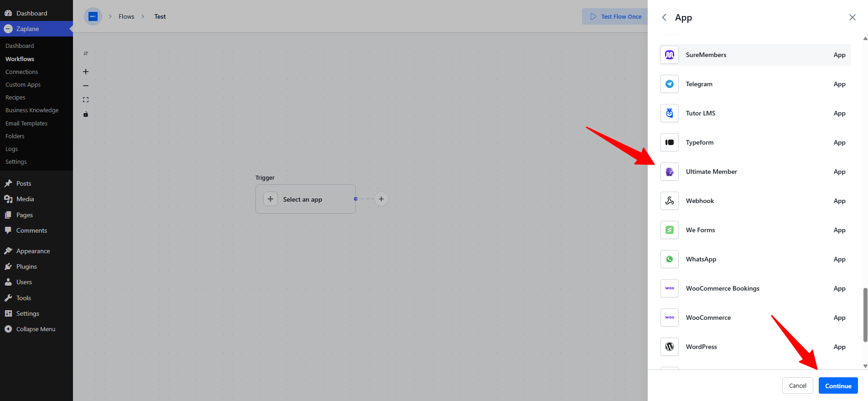Click the Ultimate Member app icon
868x401 pixels.
[x=670, y=172]
